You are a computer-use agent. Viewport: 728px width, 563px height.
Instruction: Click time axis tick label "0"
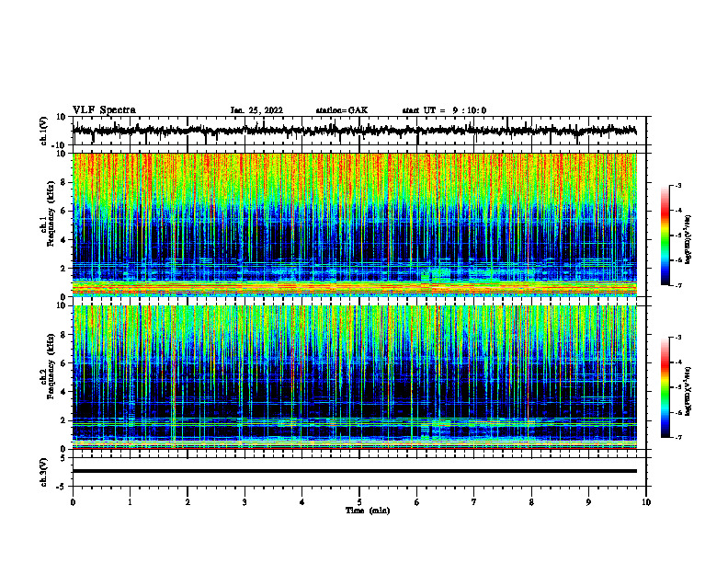tap(73, 502)
